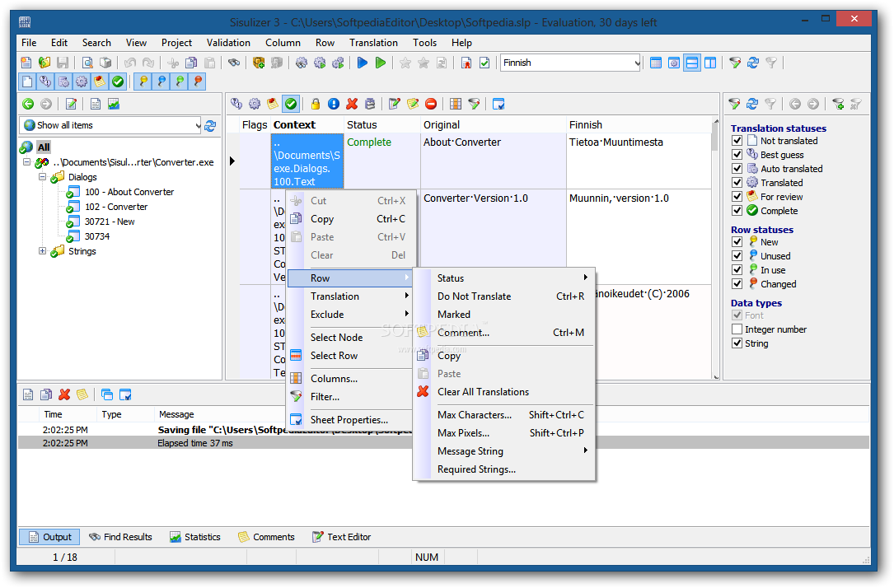Click the refresh icon beside Show all items
Screen dimensions: 894x588
point(210,125)
